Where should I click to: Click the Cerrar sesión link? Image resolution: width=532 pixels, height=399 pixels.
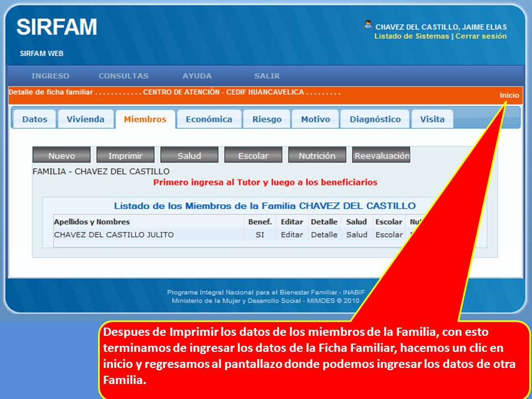click(481, 37)
